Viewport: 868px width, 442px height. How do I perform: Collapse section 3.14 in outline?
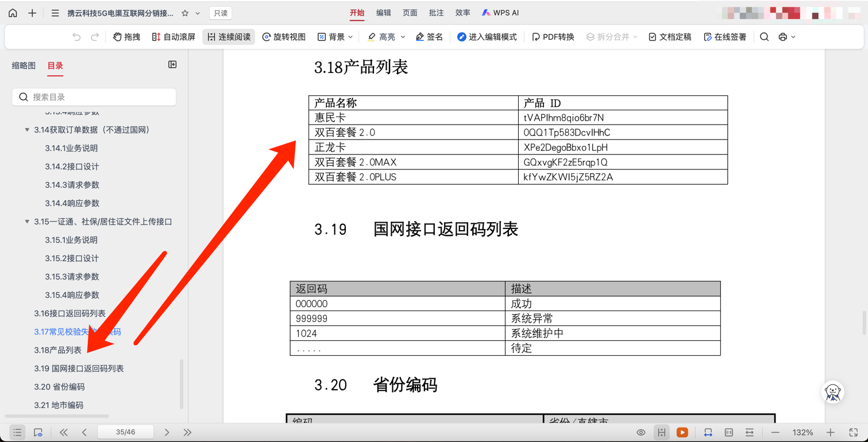(x=27, y=130)
